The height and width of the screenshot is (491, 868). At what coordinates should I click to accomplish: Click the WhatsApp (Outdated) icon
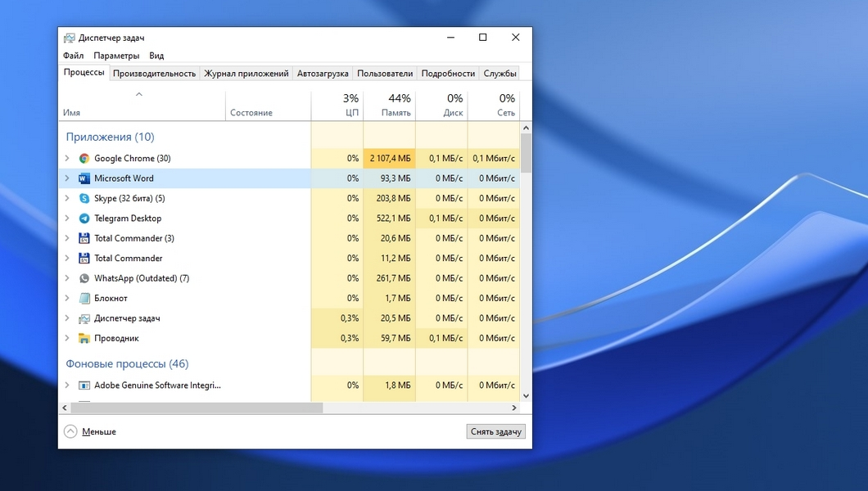[84, 278]
